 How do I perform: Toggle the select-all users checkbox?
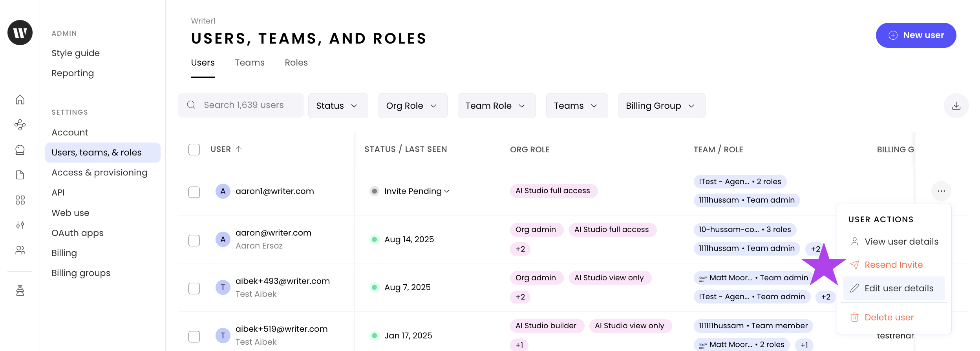click(x=194, y=149)
